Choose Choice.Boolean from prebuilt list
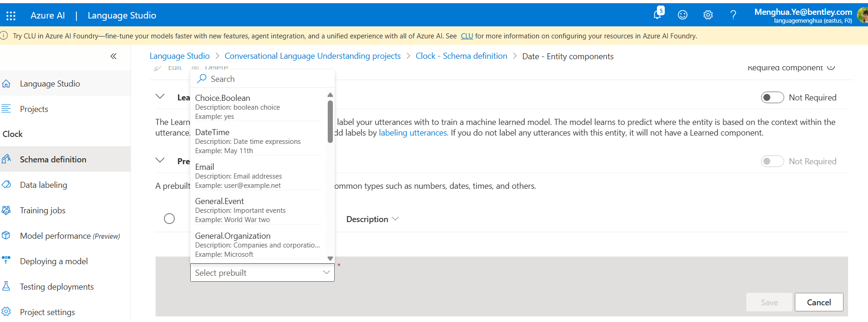This screenshot has width=868, height=322. coord(257,107)
